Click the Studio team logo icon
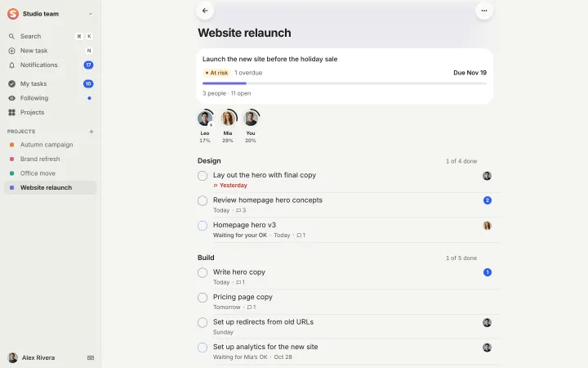The image size is (588, 368). (x=13, y=14)
